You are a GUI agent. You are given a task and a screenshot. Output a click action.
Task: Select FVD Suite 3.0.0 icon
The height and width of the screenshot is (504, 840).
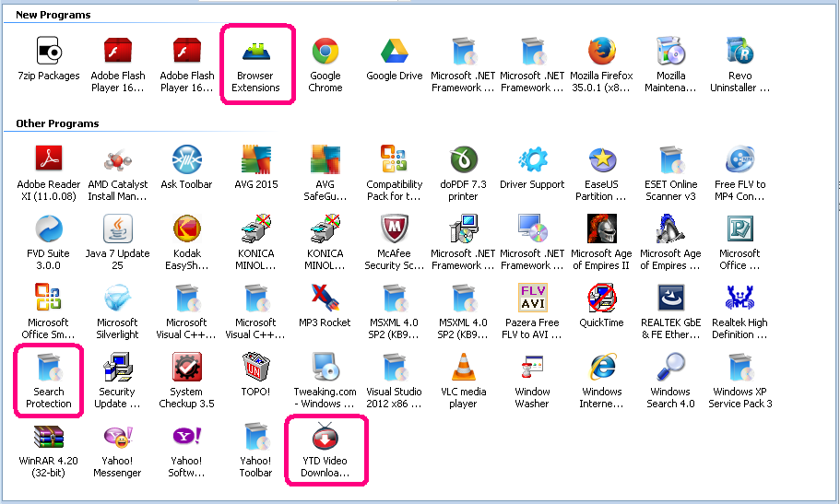(49, 229)
